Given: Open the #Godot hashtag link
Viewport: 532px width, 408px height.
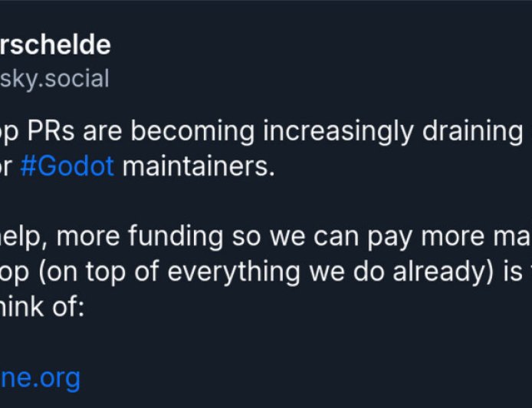Looking at the screenshot, I should pyautogui.click(x=67, y=166).
